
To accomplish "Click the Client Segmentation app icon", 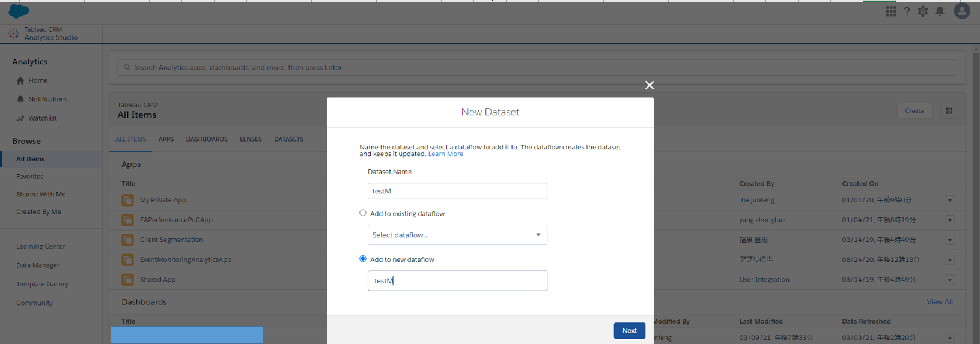I will 127,240.
